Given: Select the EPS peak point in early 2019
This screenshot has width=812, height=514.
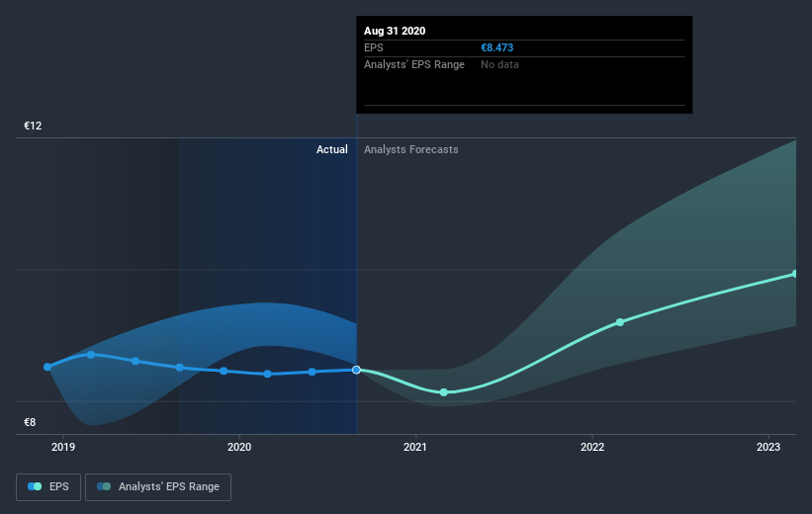Looking at the screenshot, I should click(x=91, y=355).
